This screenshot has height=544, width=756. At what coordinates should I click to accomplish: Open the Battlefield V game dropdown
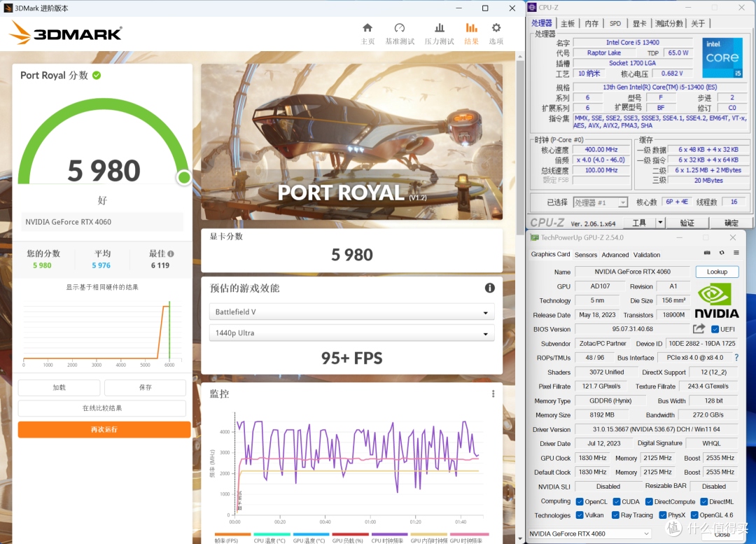coord(351,312)
